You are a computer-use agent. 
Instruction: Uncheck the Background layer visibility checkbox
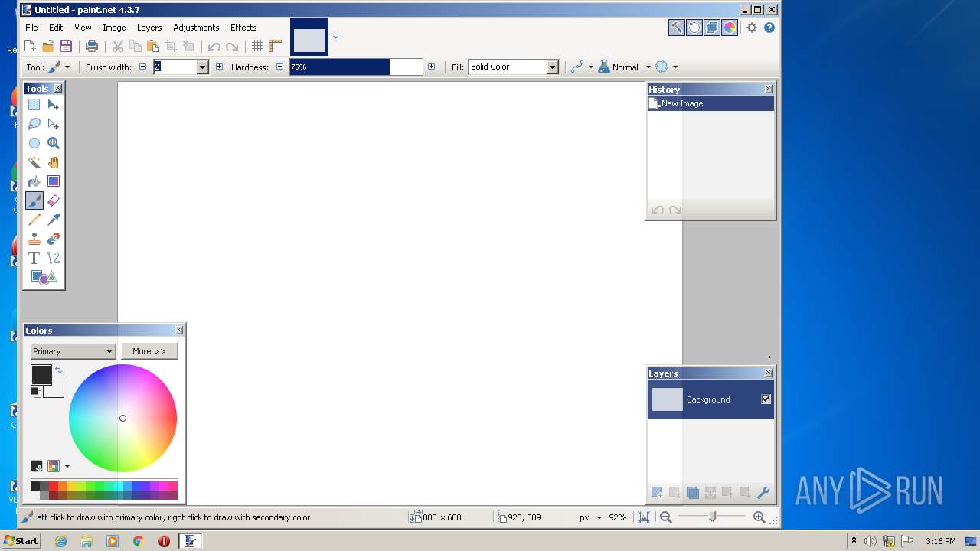[x=766, y=399]
